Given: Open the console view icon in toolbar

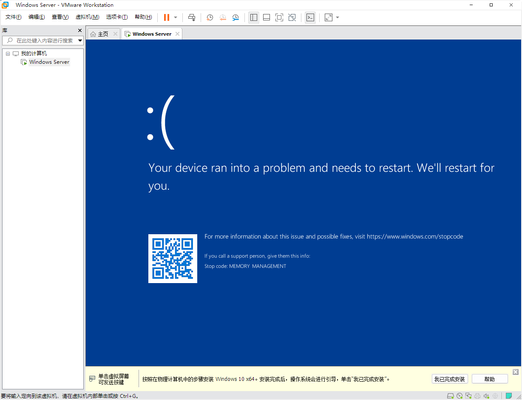Looking at the screenshot, I should (x=310, y=17).
